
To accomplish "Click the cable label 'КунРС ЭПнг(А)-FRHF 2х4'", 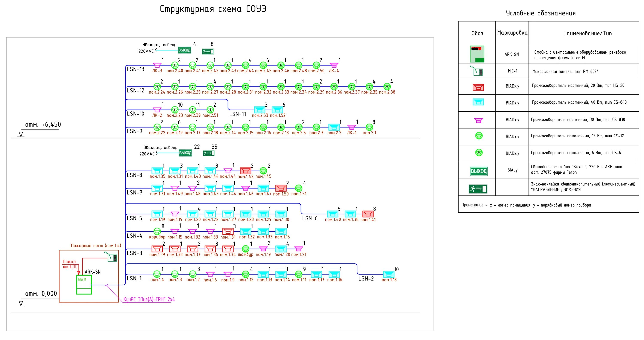I will 149,299.
